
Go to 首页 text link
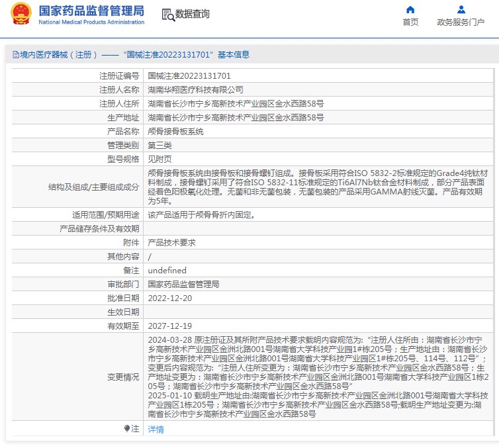[x=410, y=22]
